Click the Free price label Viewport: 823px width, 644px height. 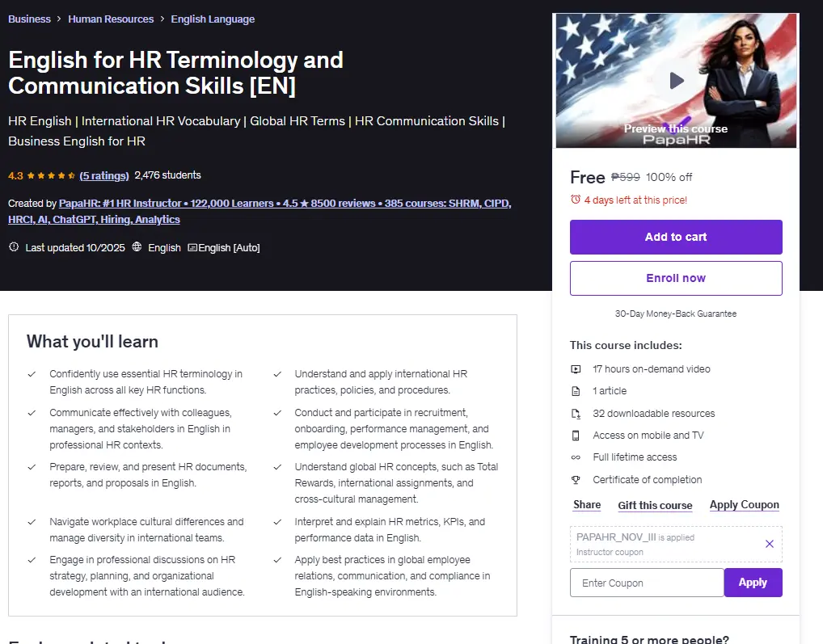pos(587,177)
